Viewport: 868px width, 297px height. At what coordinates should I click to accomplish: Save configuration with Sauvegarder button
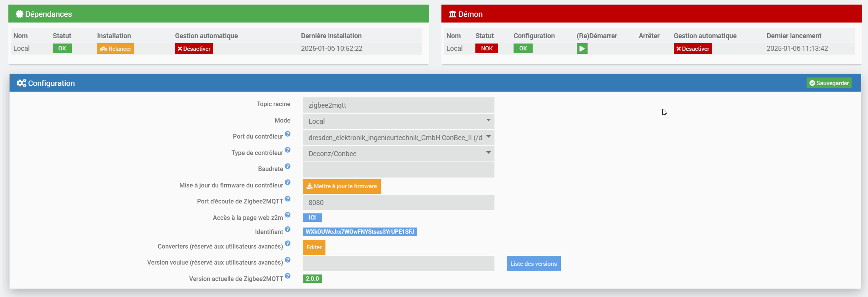point(829,83)
